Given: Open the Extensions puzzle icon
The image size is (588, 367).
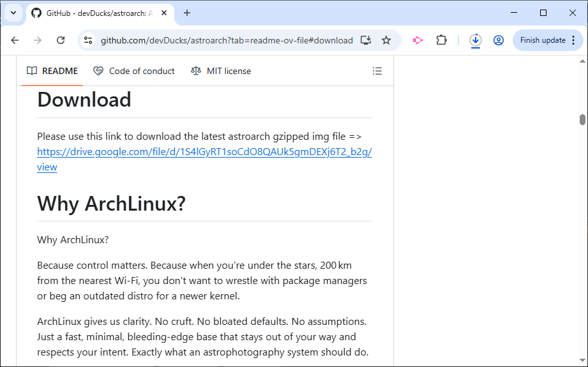Looking at the screenshot, I should pyautogui.click(x=441, y=40).
